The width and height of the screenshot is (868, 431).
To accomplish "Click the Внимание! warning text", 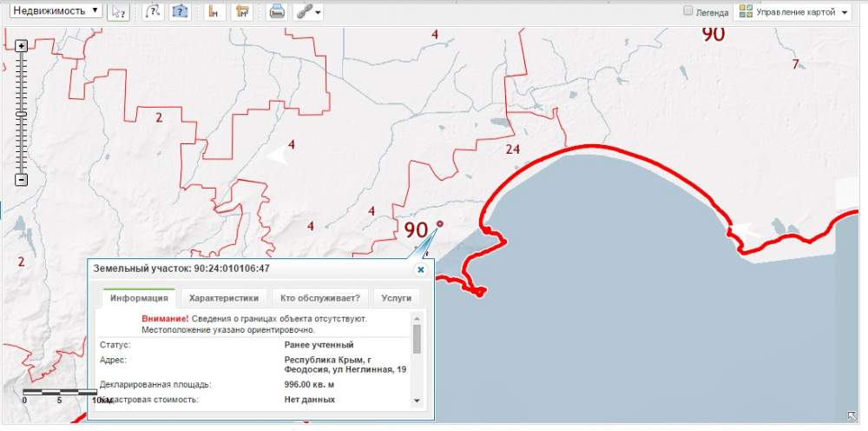I will (165, 319).
